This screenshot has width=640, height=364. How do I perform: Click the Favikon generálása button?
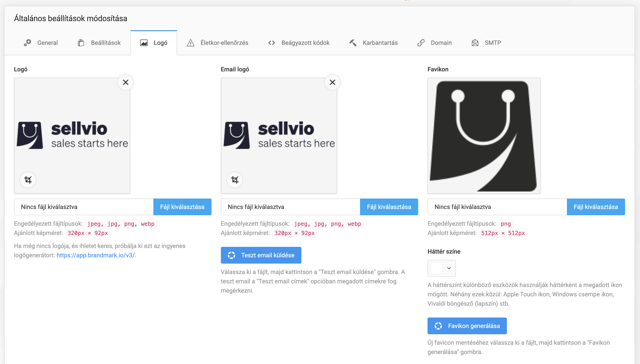(x=467, y=326)
